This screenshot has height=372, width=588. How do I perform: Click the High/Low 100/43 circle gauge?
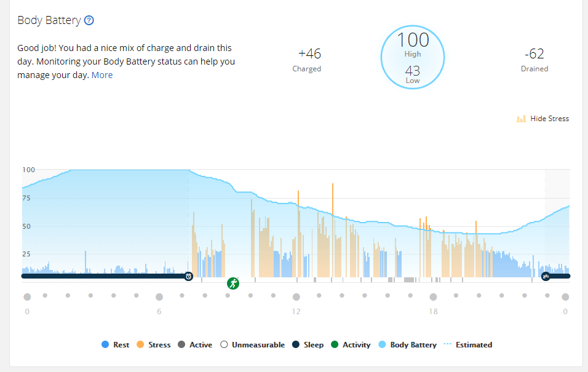click(413, 57)
